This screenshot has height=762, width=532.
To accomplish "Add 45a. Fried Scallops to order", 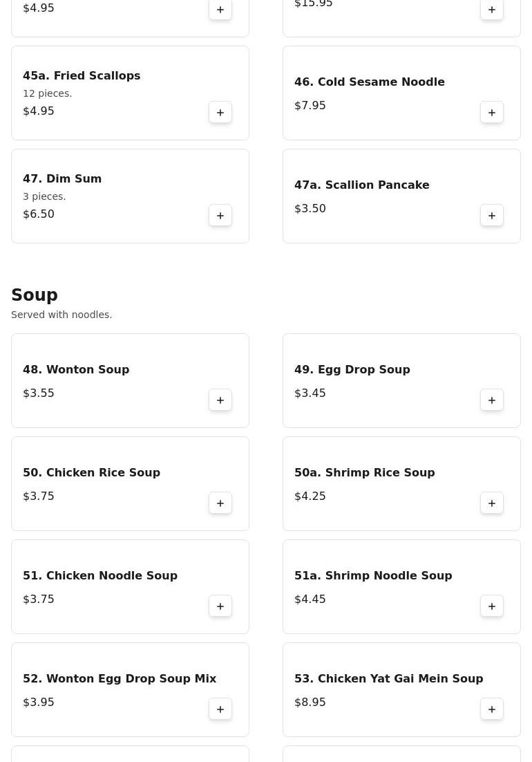I will click(x=220, y=113).
